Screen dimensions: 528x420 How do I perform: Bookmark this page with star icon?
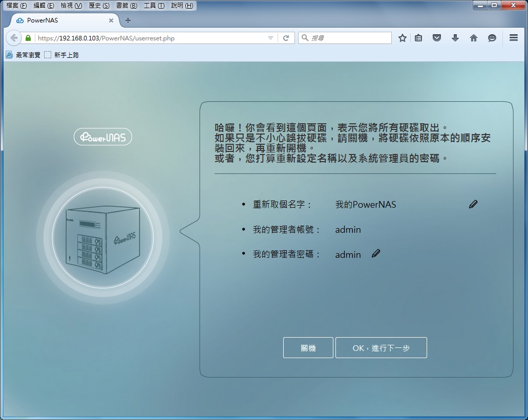click(x=403, y=38)
